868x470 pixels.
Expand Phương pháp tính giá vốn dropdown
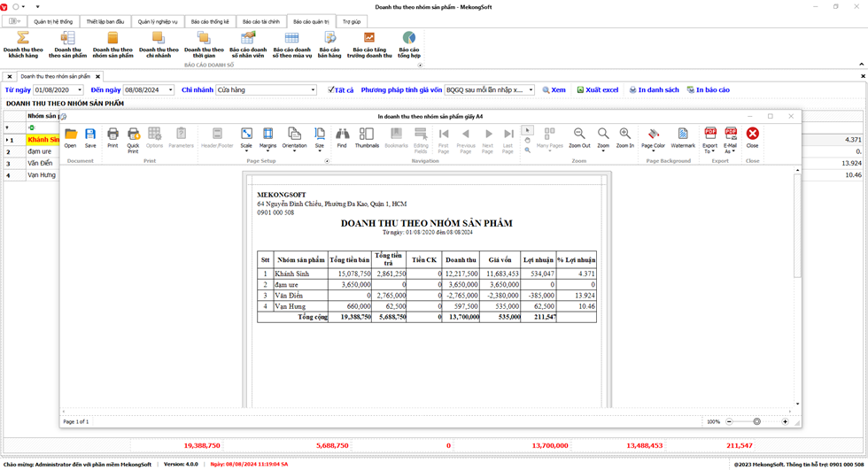(531, 90)
